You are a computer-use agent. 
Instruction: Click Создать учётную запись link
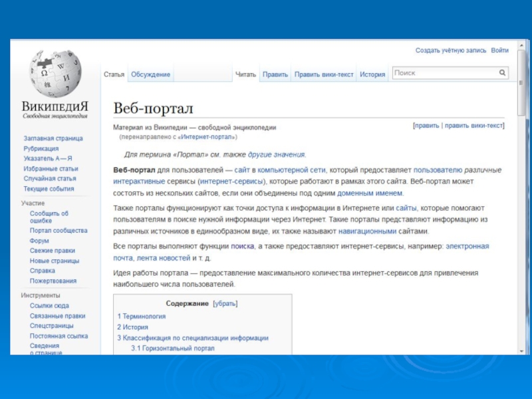[x=451, y=51]
